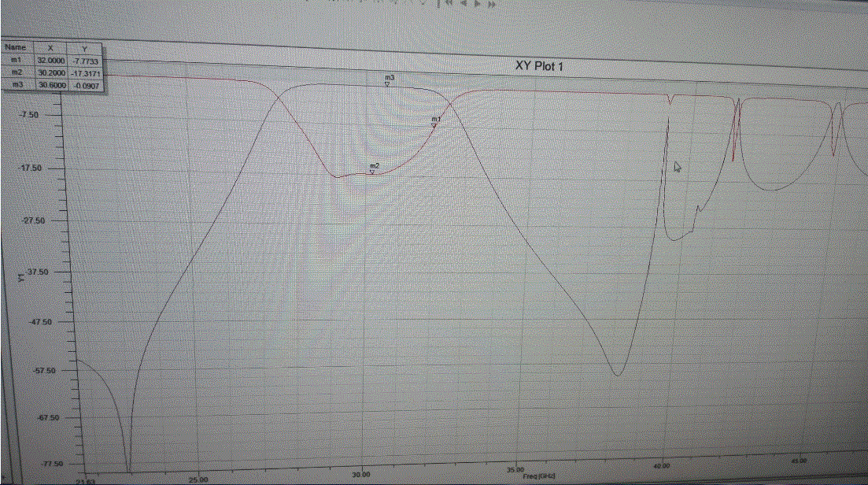This screenshot has width=868, height=485.
Task: Click the 'Name' header in marker table
Action: coord(16,47)
